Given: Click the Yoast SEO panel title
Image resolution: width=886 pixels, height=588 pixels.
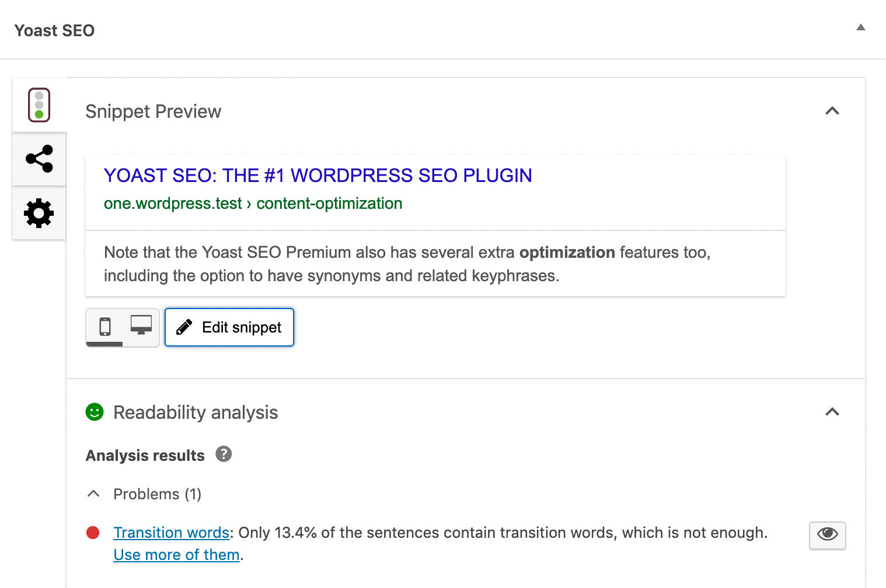Looking at the screenshot, I should [54, 30].
